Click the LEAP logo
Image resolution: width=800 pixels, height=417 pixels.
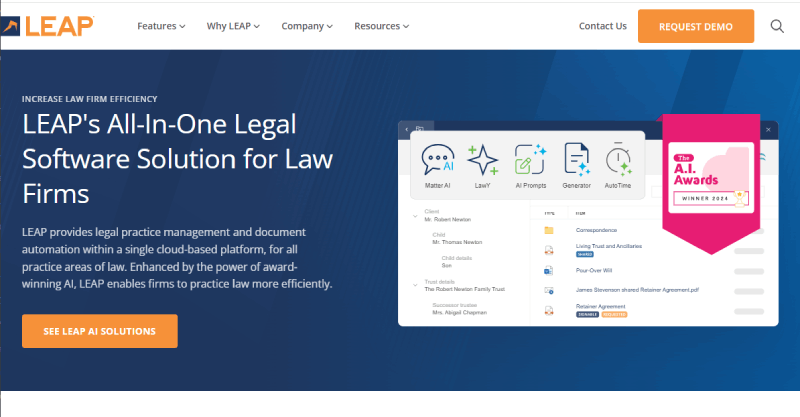pos(48,26)
